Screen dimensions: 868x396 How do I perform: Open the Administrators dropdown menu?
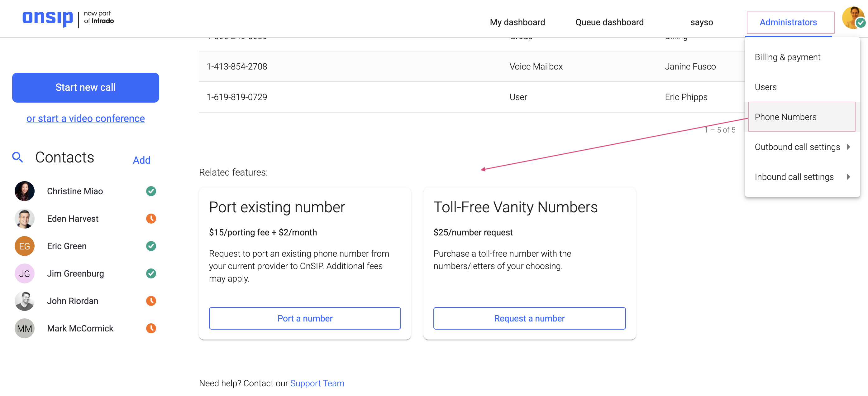point(789,22)
